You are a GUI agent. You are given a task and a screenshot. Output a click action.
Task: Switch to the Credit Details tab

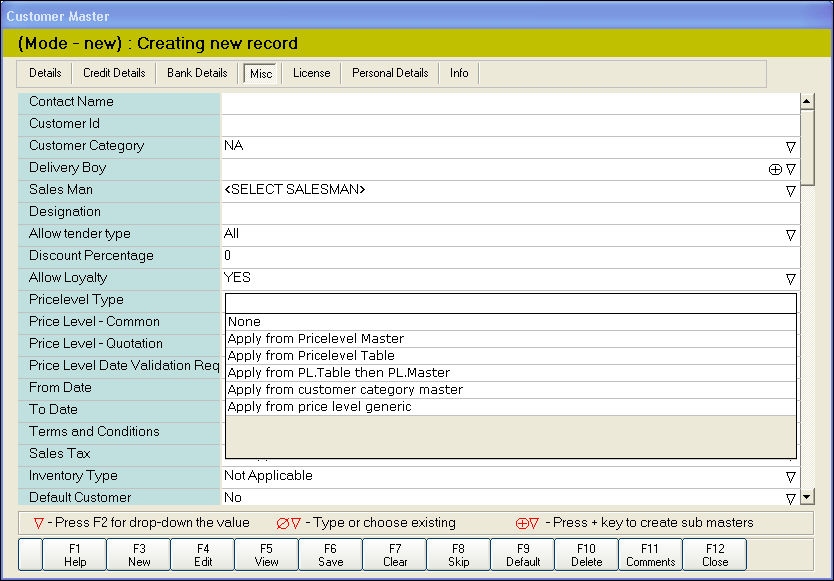pyautogui.click(x=114, y=73)
